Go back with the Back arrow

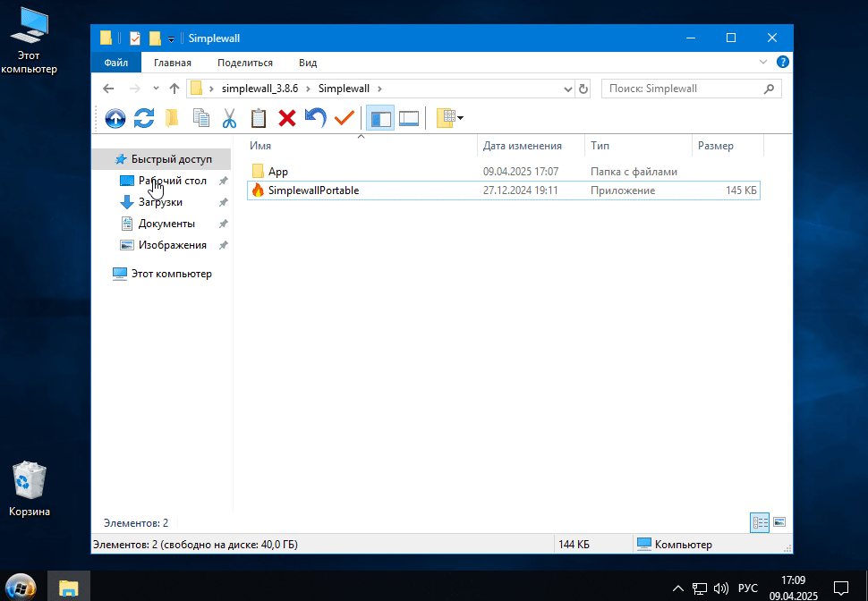[108, 89]
